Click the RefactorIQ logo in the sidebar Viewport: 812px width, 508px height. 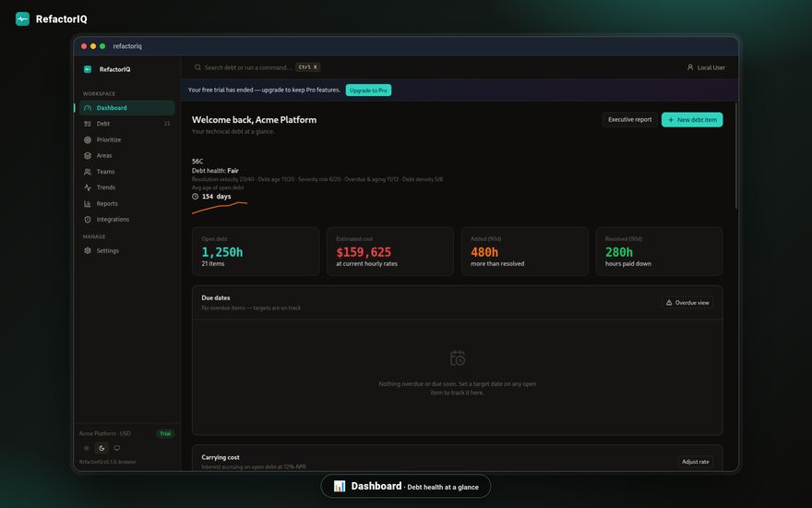point(88,69)
